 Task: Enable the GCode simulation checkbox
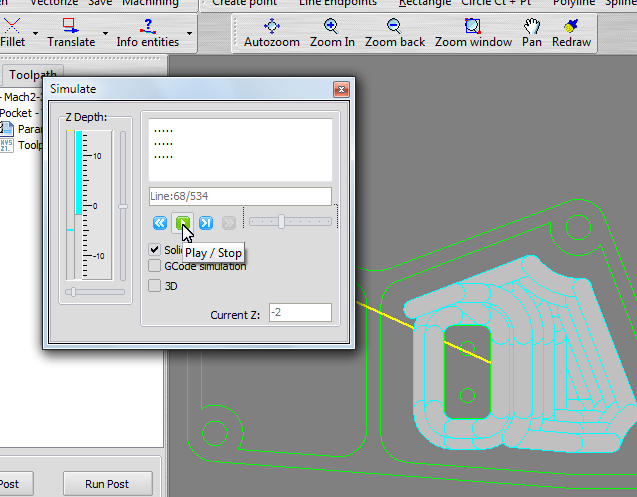155,266
